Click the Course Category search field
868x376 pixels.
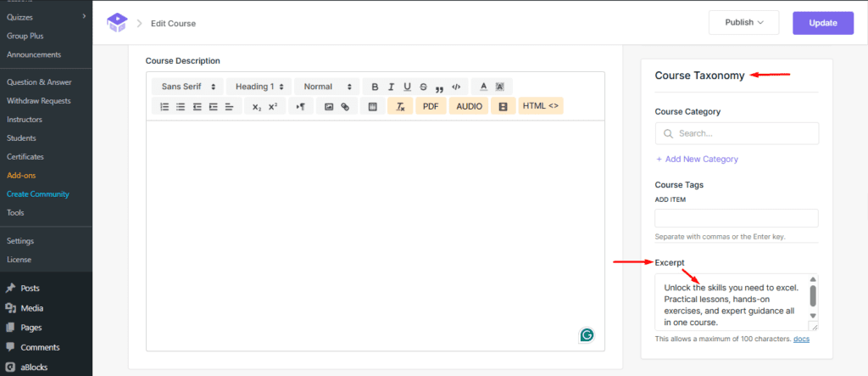coord(737,133)
